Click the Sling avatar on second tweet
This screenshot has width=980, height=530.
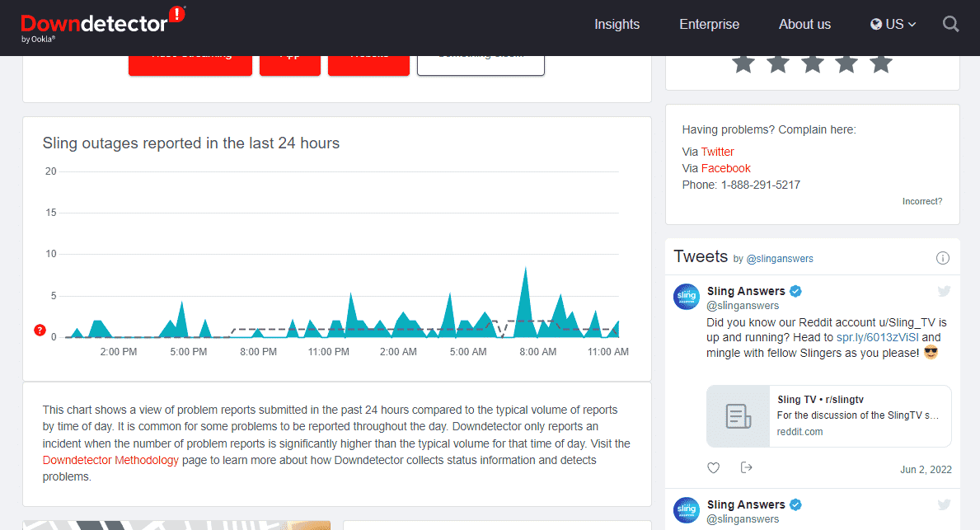coord(687,510)
